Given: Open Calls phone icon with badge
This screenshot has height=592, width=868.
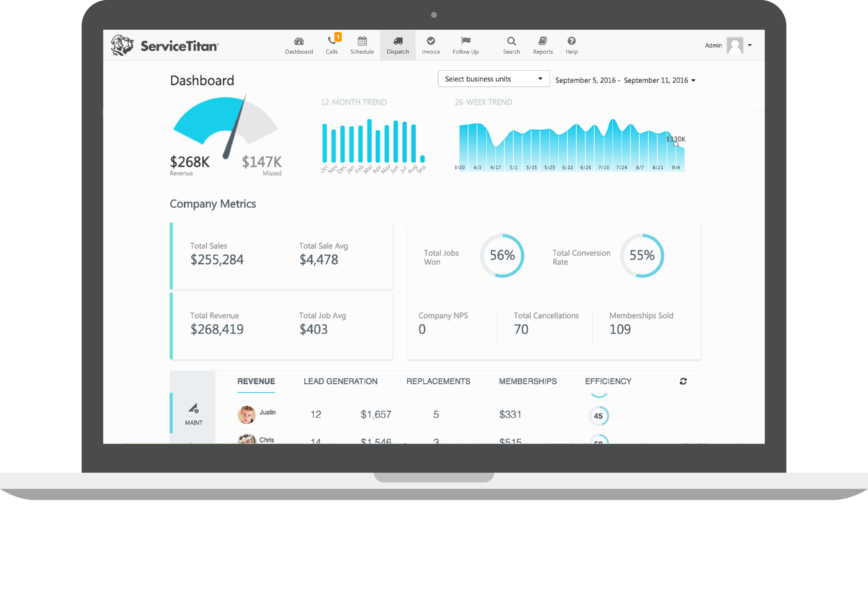Looking at the screenshot, I should coord(331,40).
